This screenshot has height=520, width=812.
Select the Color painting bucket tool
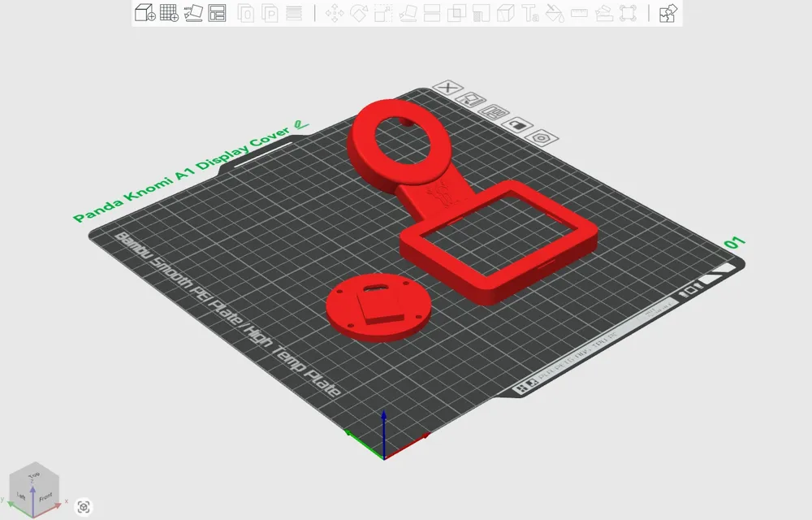pos(555,13)
